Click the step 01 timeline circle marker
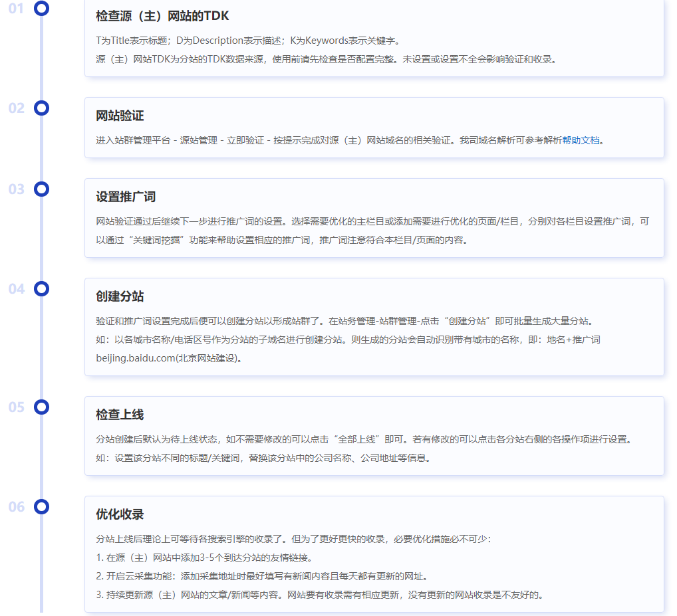The width and height of the screenshot is (677, 616). 42,9
